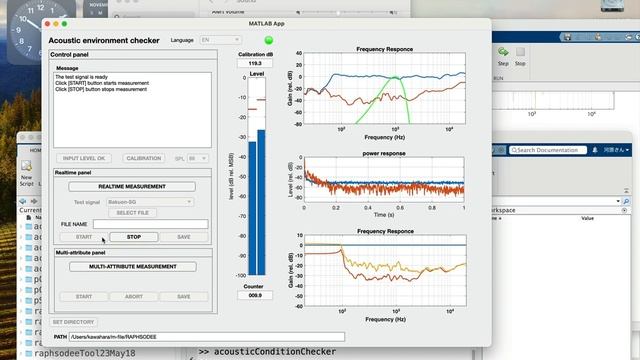Click the PATH text field

pyautogui.click(x=207, y=337)
